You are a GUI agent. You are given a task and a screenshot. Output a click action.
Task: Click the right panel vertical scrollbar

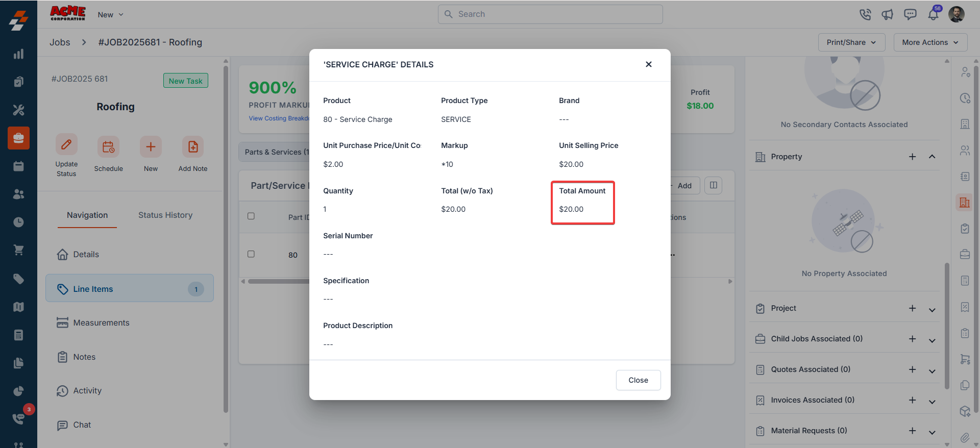click(x=947, y=327)
